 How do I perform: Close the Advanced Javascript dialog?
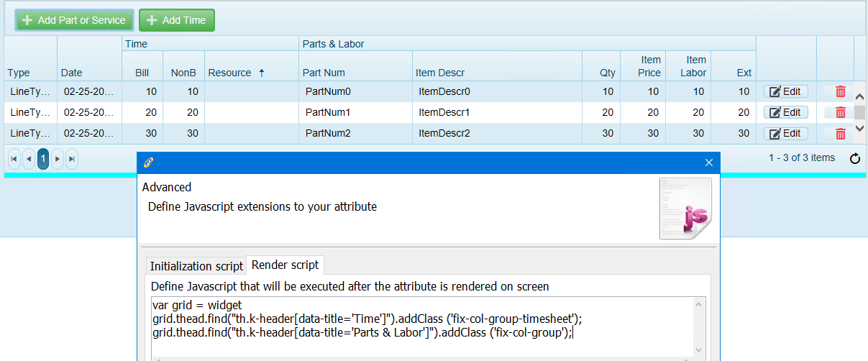pos(708,163)
